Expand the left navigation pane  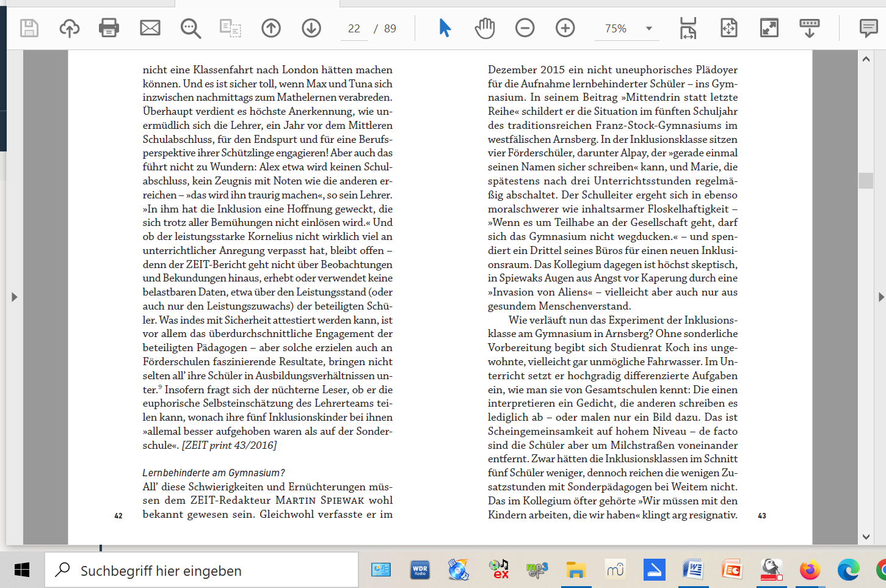14,297
